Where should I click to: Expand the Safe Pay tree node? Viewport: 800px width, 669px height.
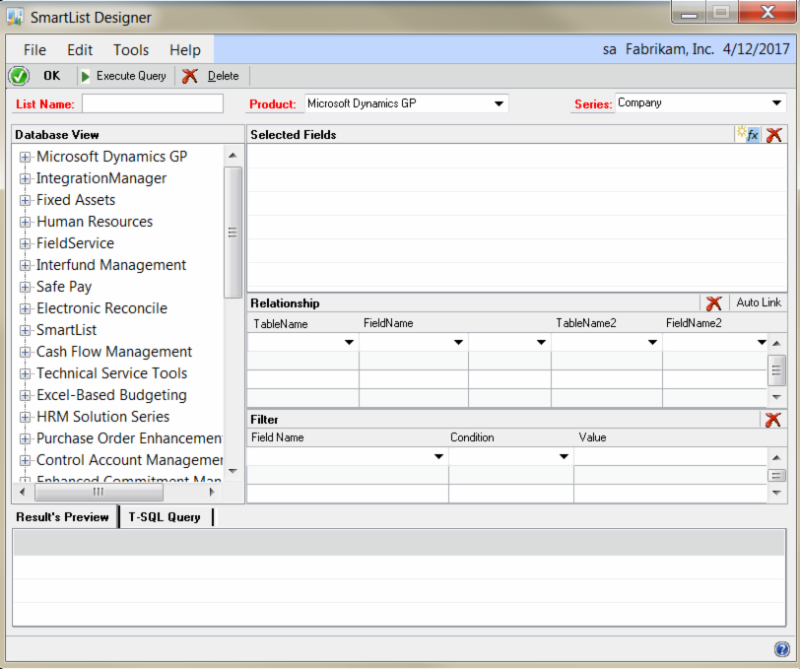point(24,287)
